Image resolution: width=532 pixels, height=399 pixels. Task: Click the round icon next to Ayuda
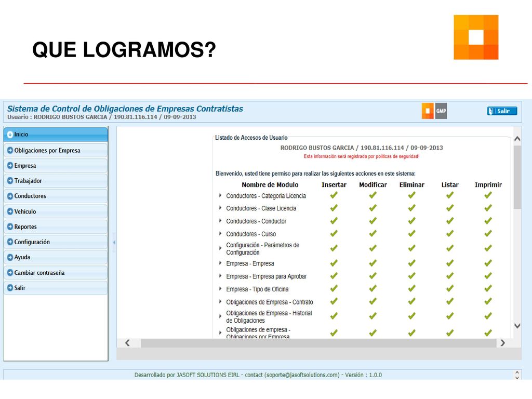pyautogui.click(x=10, y=257)
